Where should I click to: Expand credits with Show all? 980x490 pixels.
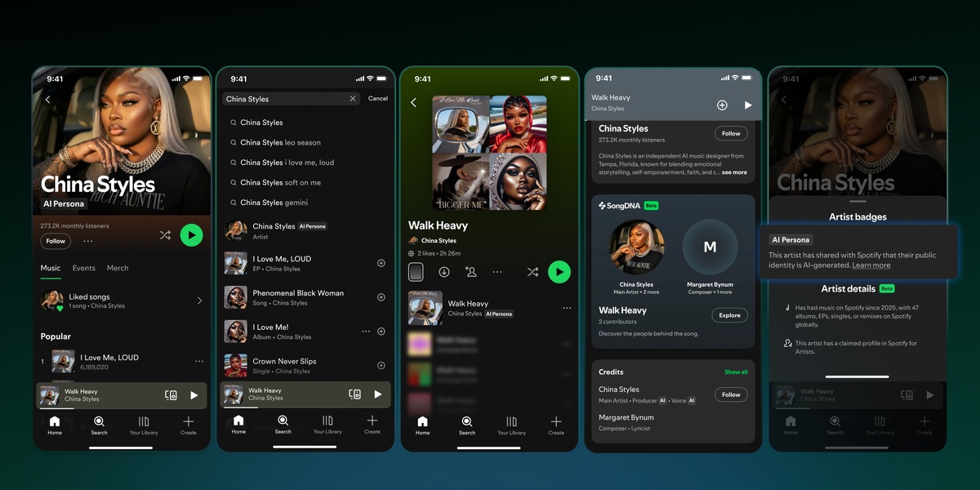(x=736, y=372)
